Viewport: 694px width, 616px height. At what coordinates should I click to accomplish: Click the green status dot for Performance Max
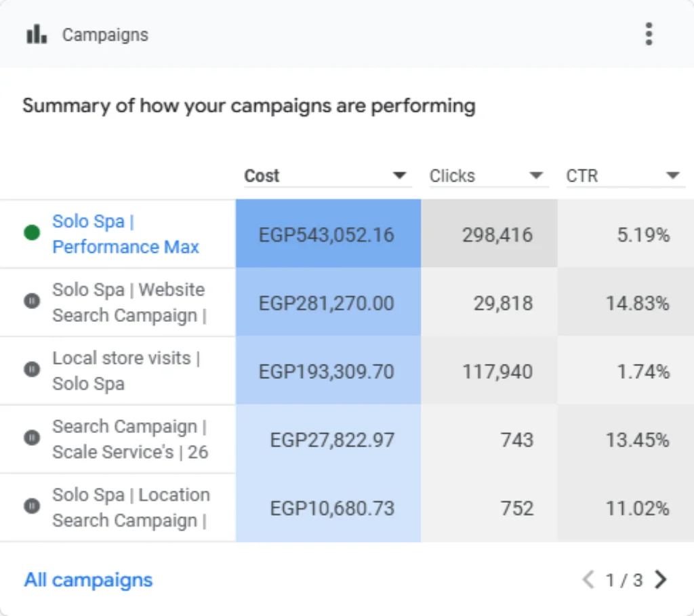pyautogui.click(x=32, y=232)
